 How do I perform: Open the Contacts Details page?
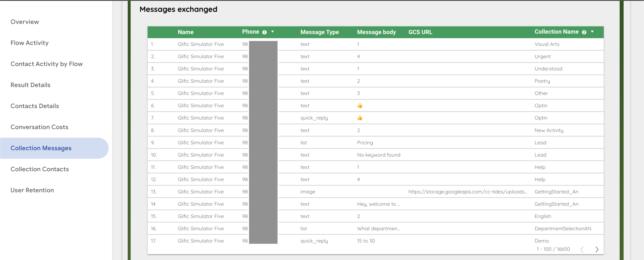[x=35, y=106]
